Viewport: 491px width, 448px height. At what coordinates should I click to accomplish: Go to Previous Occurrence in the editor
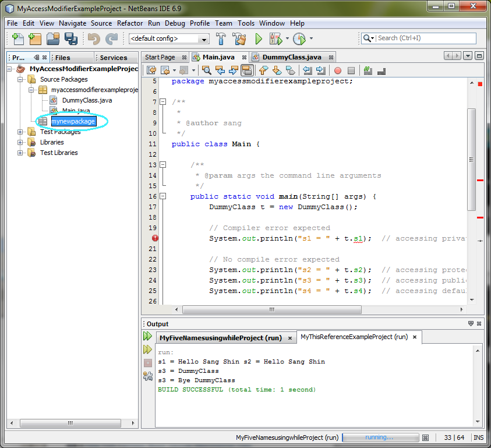point(220,70)
